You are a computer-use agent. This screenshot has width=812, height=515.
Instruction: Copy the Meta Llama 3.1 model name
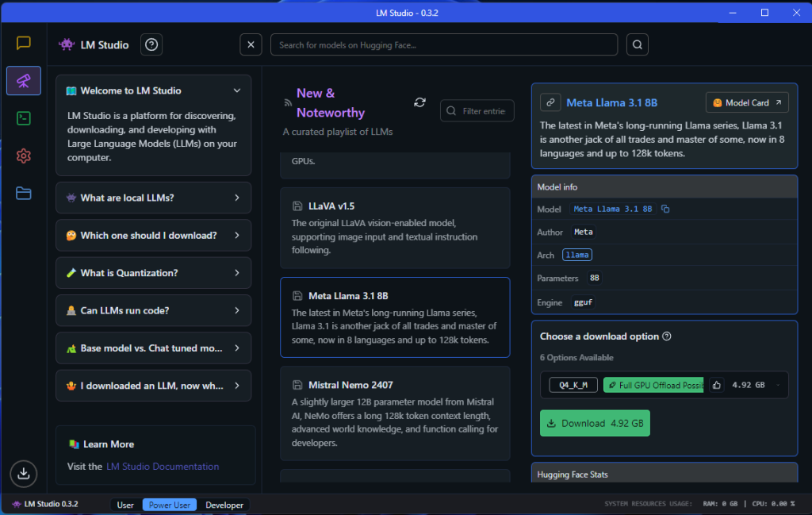click(664, 209)
